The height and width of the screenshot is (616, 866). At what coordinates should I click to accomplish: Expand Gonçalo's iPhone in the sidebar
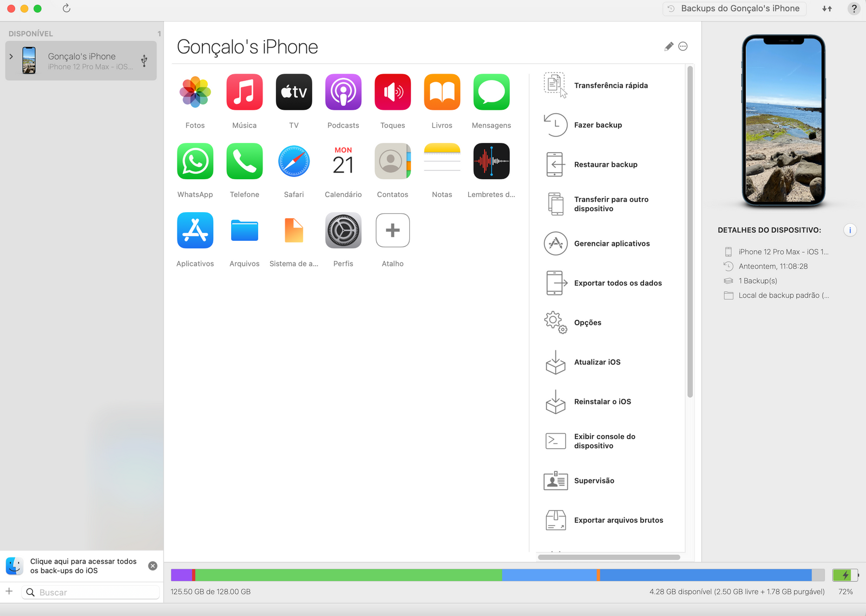coord(11,56)
